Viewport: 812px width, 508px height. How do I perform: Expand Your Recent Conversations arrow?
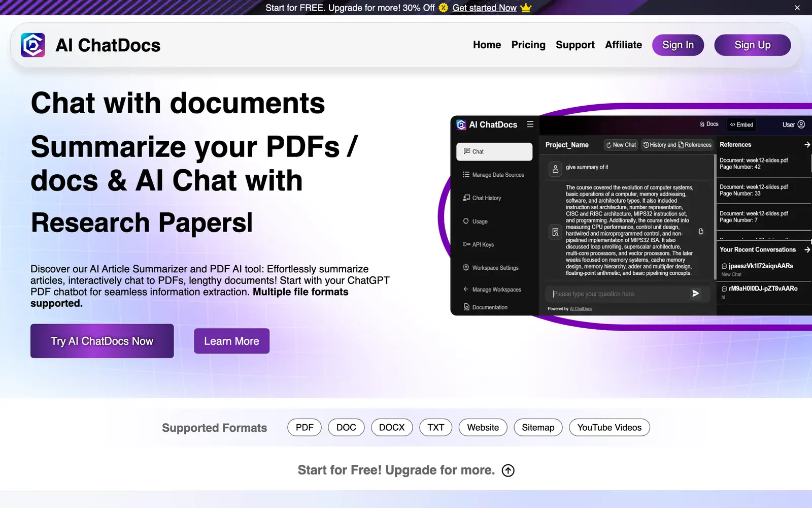(x=807, y=249)
